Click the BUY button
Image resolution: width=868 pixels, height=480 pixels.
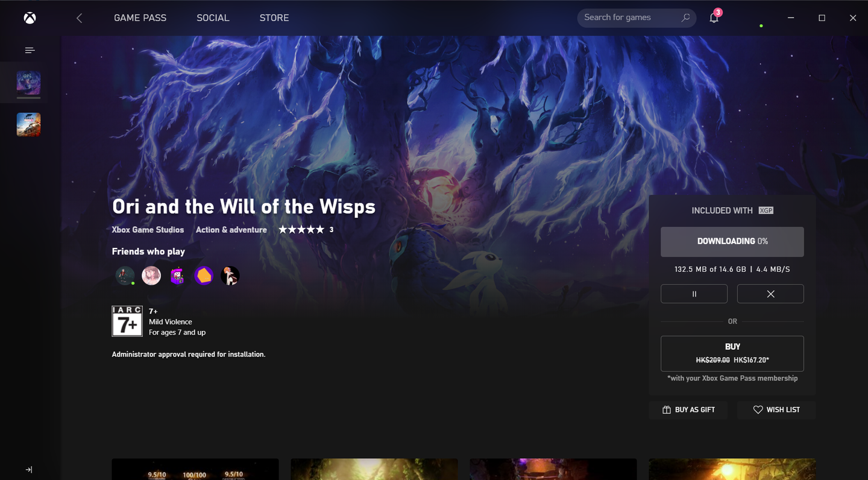tap(732, 353)
